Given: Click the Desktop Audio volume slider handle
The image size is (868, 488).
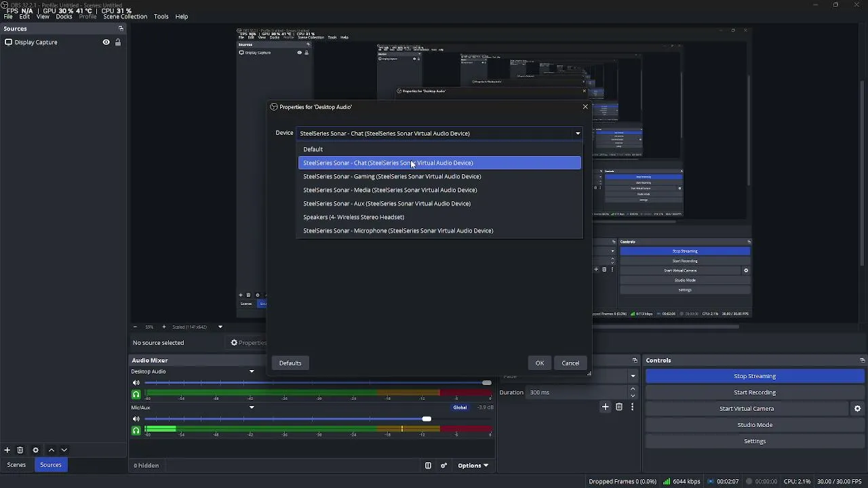Looking at the screenshot, I should [x=487, y=383].
